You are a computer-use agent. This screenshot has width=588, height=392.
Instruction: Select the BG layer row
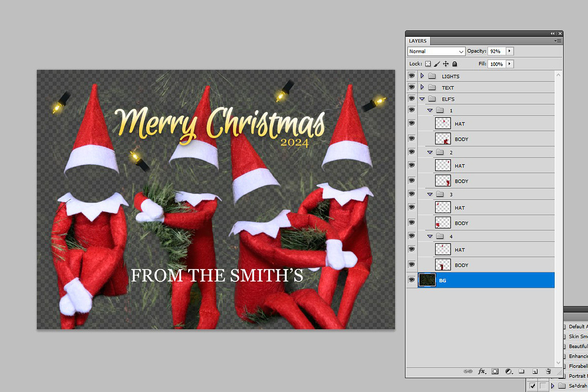pos(486,280)
